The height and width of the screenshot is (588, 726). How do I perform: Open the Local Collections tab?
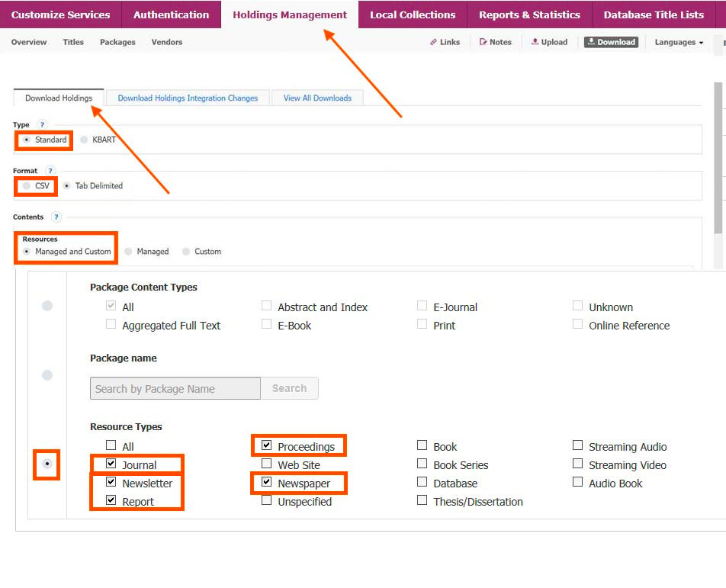click(413, 14)
